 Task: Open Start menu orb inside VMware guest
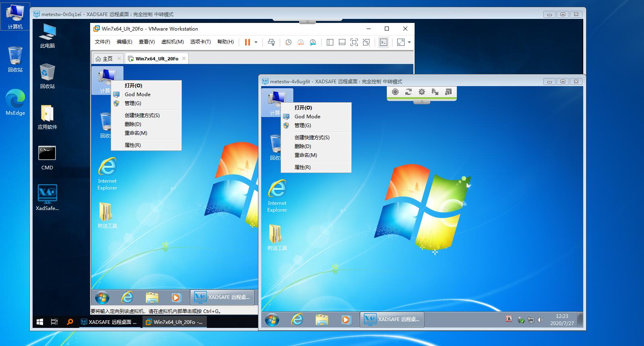pos(102,298)
